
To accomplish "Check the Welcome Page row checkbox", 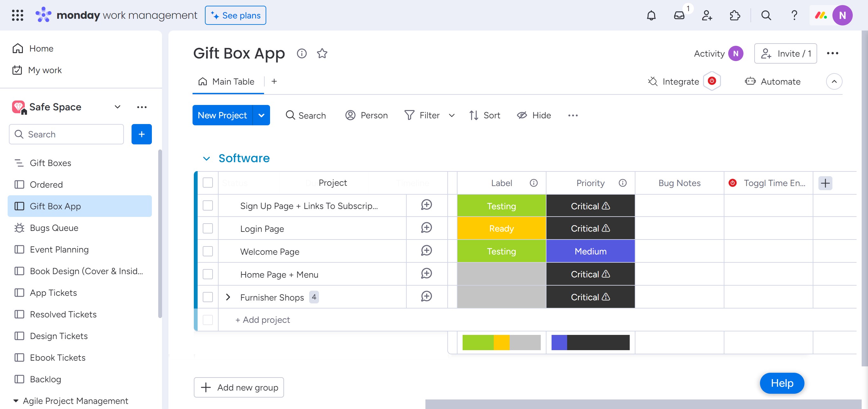I will click(207, 251).
